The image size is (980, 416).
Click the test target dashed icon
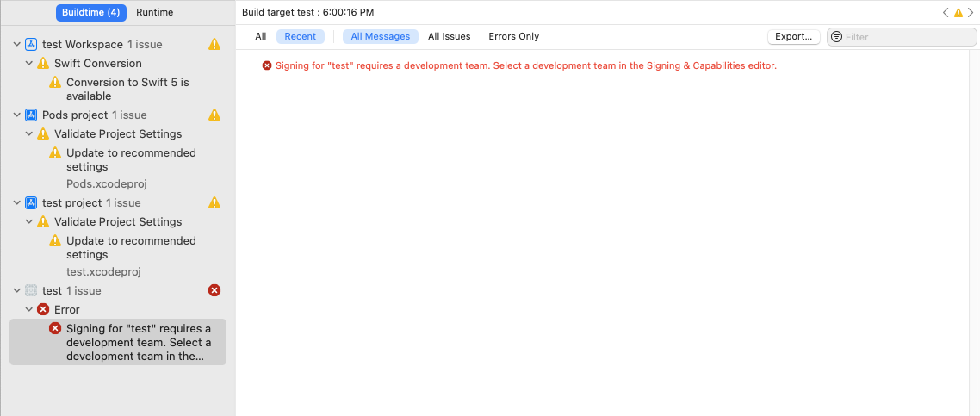[31, 290]
